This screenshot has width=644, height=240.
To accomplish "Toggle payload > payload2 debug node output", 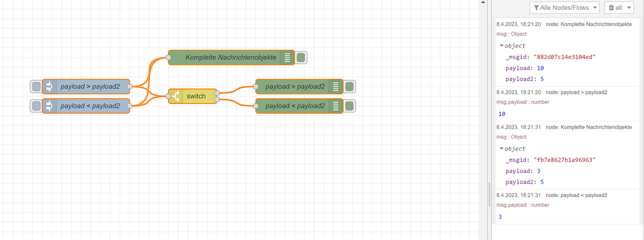I will pyautogui.click(x=349, y=86).
